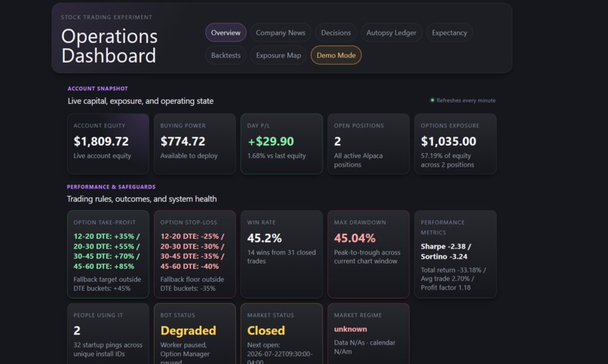Screen dimensions: 608x364
Task: Click 'STOCK TRADING EXPERIMENT' header label
Action: coord(106,17)
